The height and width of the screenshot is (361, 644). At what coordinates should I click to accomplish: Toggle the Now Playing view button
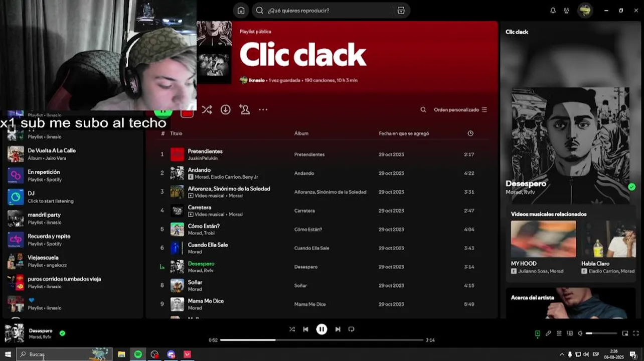(x=537, y=333)
